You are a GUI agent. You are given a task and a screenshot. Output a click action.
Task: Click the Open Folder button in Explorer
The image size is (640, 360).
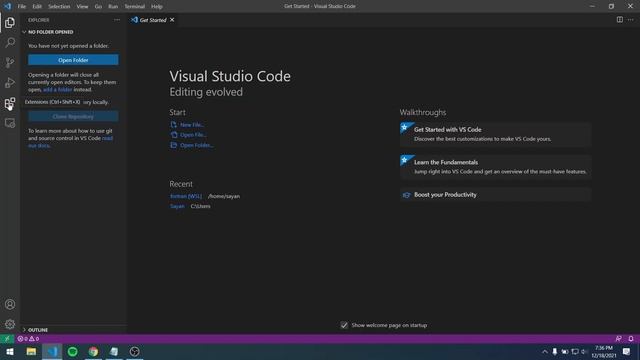[x=73, y=60]
